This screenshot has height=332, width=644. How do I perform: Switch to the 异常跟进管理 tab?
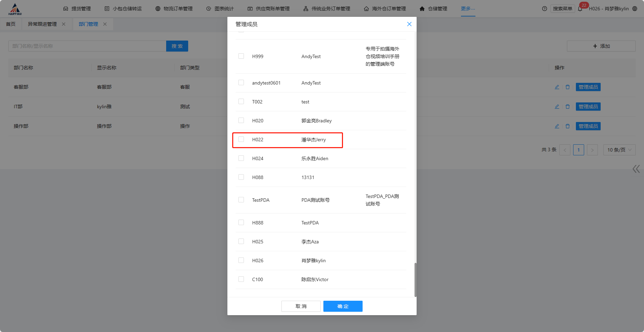(42, 24)
